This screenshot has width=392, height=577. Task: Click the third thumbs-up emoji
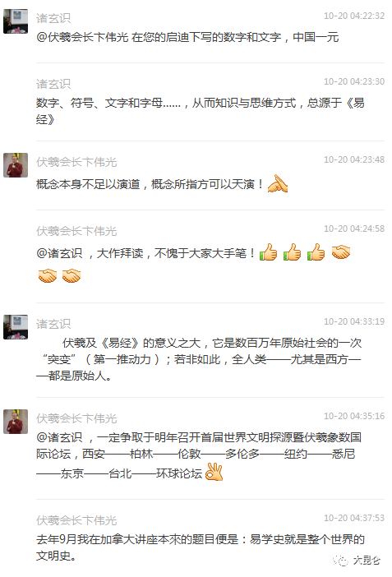click(316, 252)
